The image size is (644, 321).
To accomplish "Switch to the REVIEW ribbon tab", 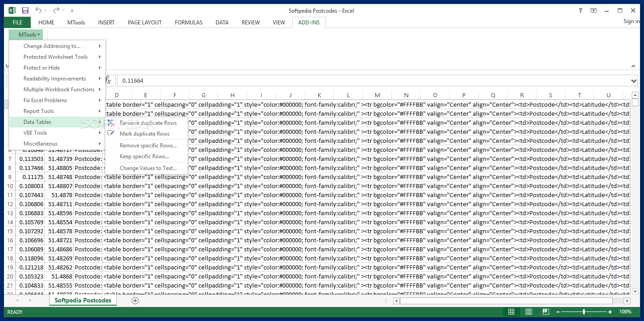I will point(251,23).
